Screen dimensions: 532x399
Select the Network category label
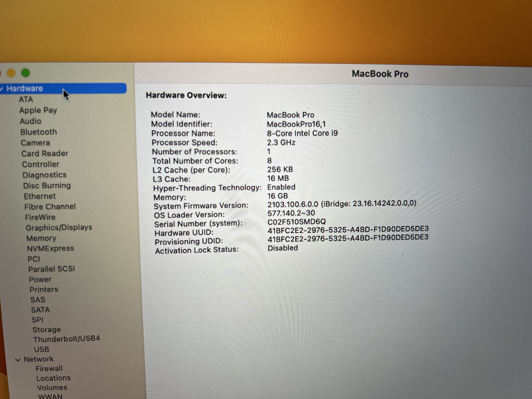(39, 359)
